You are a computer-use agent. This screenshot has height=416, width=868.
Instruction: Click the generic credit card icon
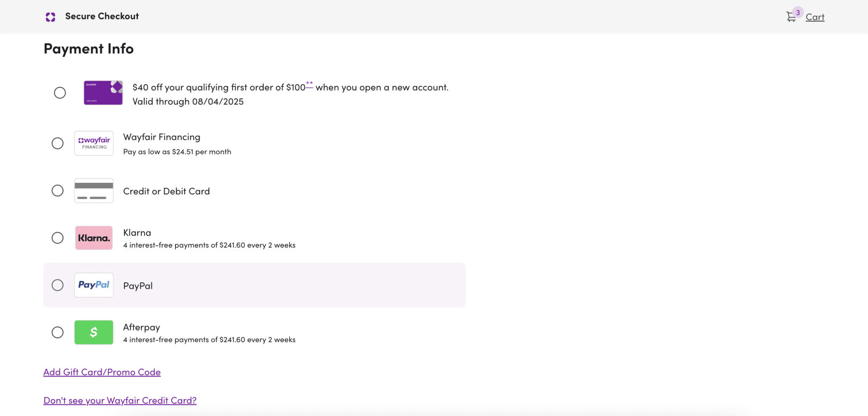pyautogui.click(x=94, y=190)
